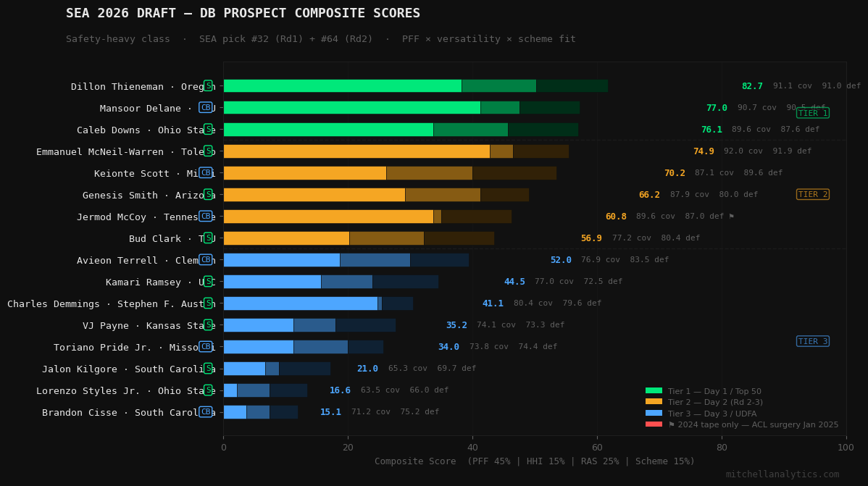Open the mitchellanalytics.com credit link
This screenshot has width=868, height=486.
(x=783, y=474)
